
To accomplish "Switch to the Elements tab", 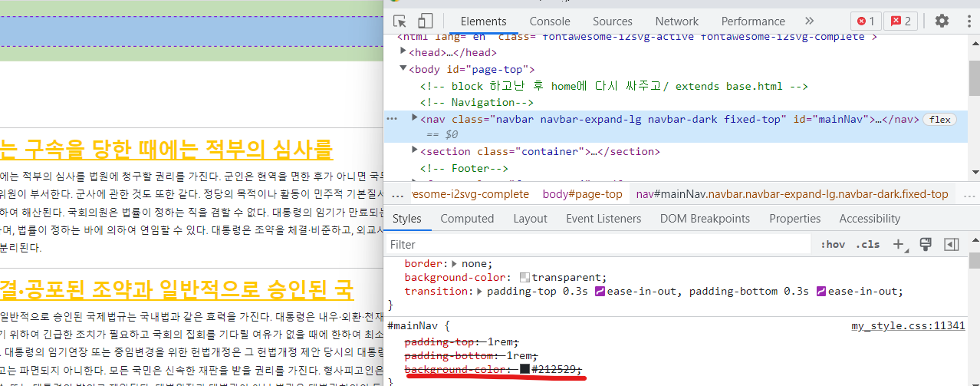I will (x=483, y=21).
